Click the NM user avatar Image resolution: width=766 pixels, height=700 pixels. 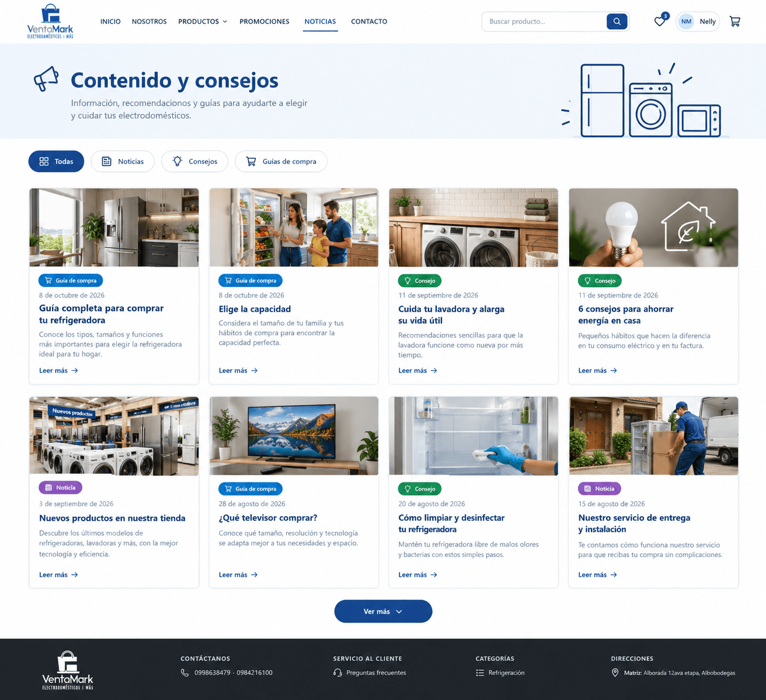pyautogui.click(x=687, y=22)
